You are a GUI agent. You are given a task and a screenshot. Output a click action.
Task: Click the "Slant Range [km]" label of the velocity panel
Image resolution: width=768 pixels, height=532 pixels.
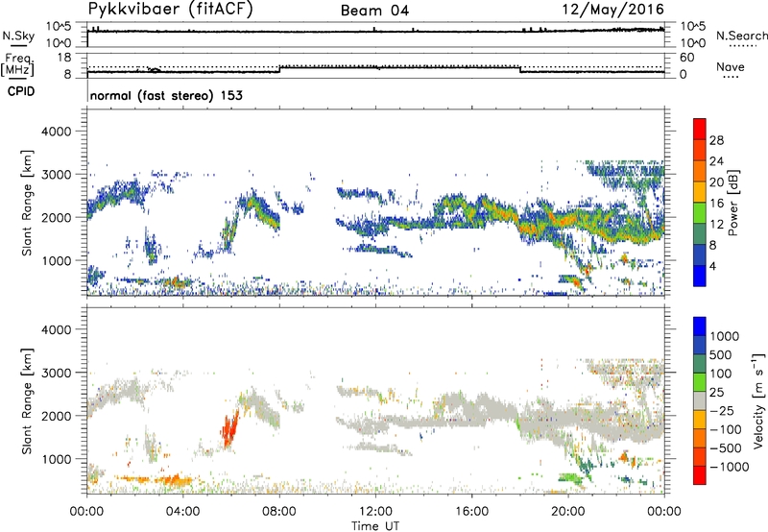[x=27, y=400]
